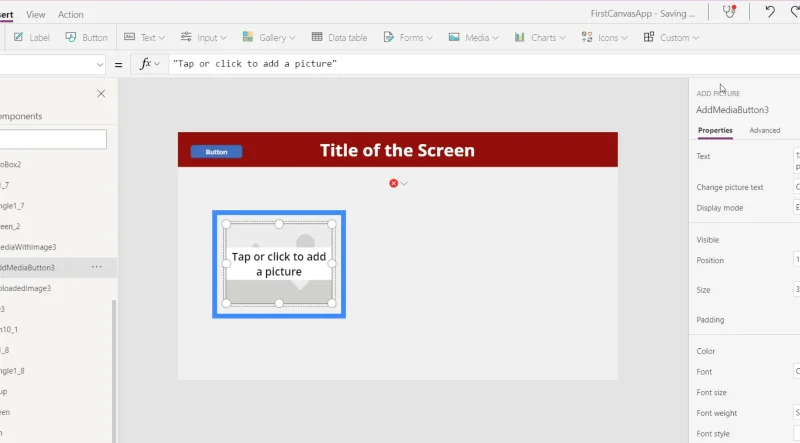
Task: Click the Gallery icon
Action: pyautogui.click(x=248, y=37)
